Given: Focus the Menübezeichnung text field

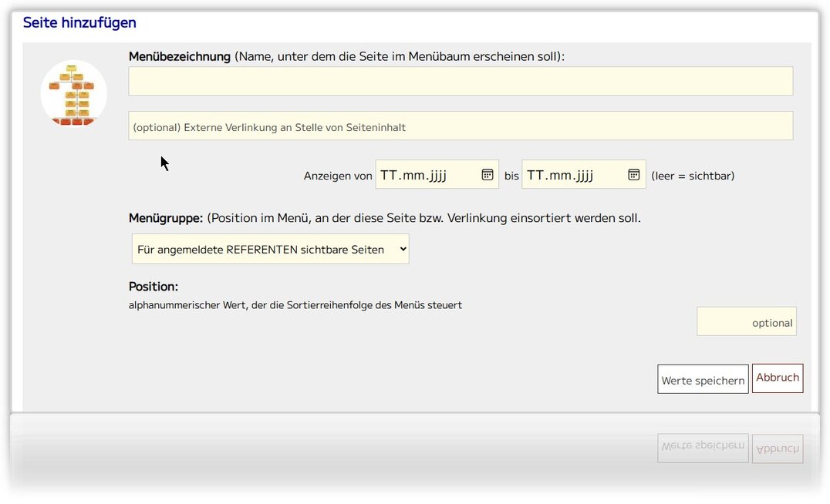Looking at the screenshot, I should [x=461, y=81].
